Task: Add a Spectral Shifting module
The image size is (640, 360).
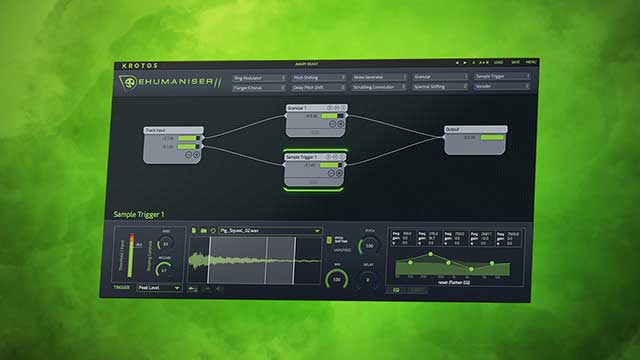Action: pyautogui.click(x=440, y=87)
